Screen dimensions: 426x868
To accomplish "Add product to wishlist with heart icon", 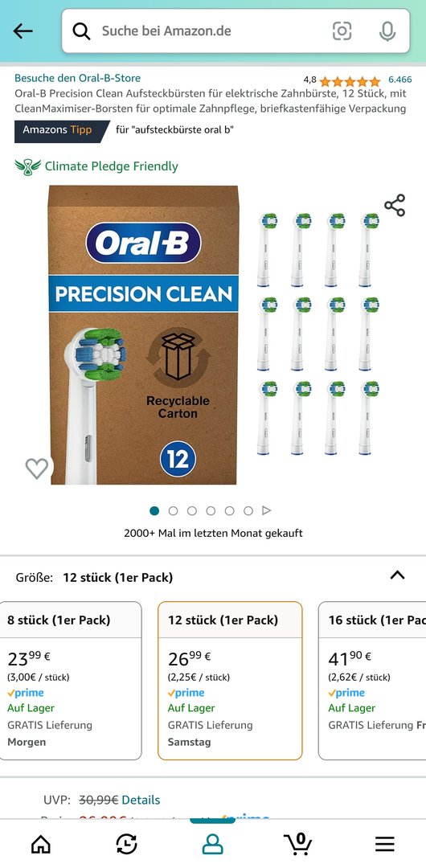I will [x=37, y=469].
